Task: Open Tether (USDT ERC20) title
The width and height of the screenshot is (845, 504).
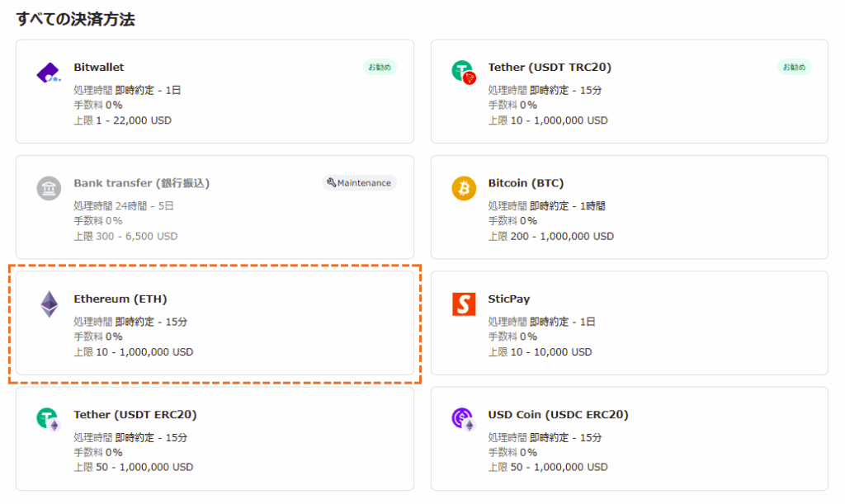Action: tap(135, 415)
